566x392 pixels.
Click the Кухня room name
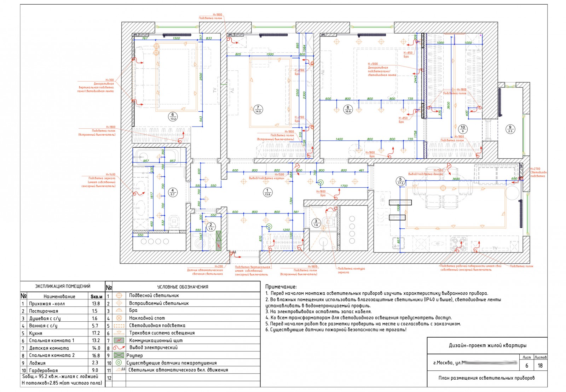(x=36, y=333)
